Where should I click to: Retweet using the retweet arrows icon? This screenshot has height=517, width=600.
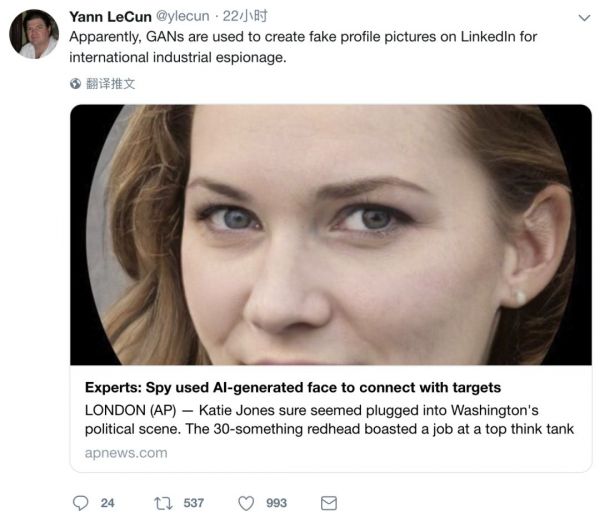click(160, 502)
